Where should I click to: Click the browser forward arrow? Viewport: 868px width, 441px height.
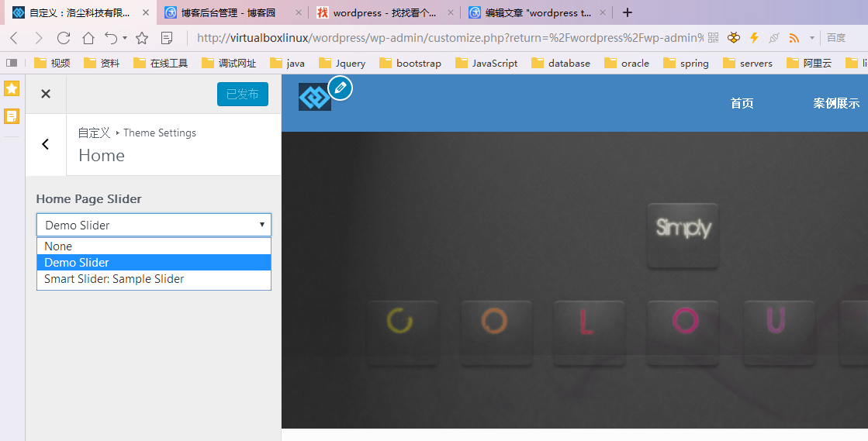38,38
